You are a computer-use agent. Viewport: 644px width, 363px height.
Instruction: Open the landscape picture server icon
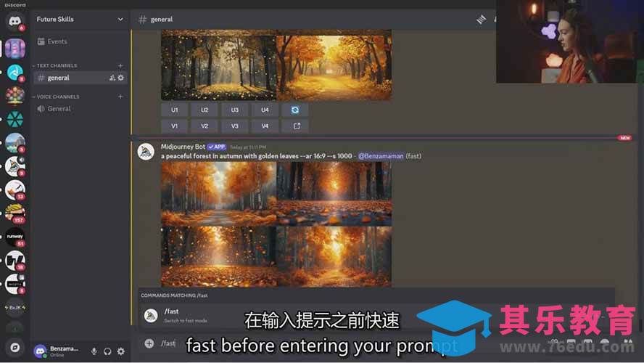(x=15, y=142)
